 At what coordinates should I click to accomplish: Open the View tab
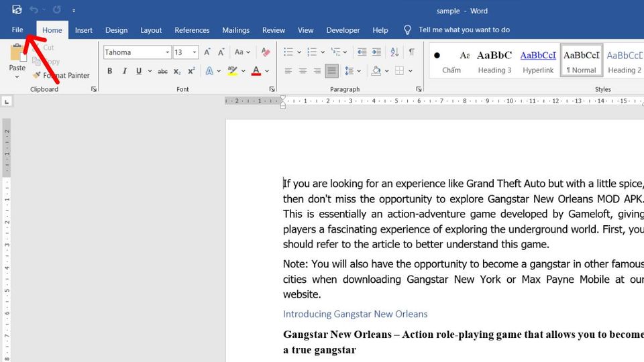[306, 30]
